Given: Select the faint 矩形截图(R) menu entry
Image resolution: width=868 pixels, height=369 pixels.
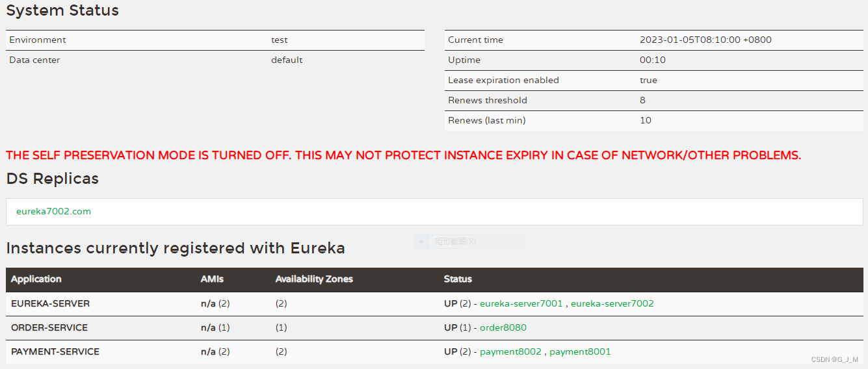Looking at the screenshot, I should (x=455, y=242).
